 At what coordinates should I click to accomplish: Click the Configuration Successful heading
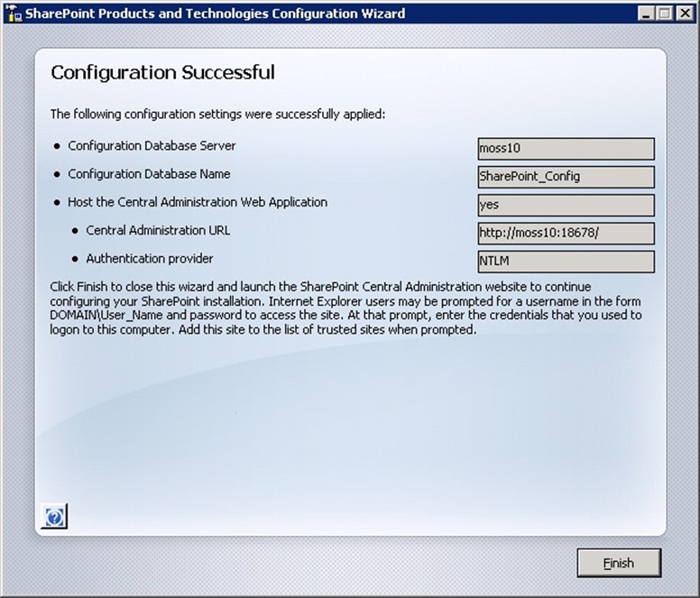point(162,72)
